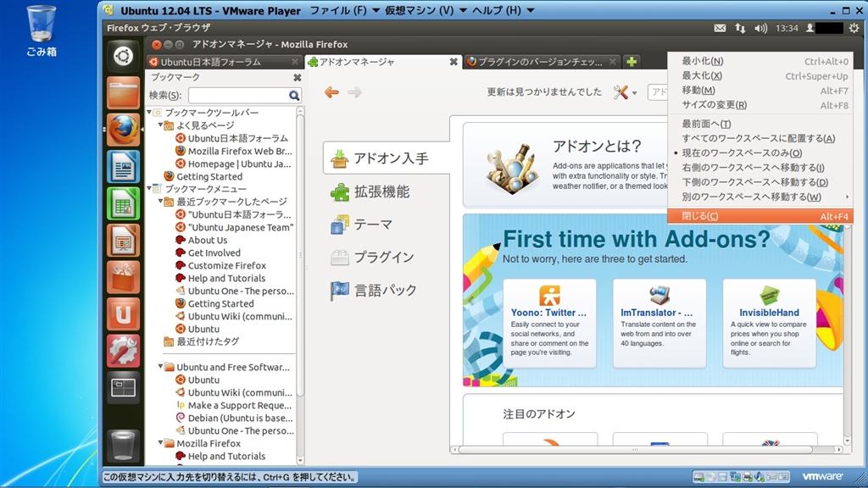Open Ubuntu One launcher icon
This screenshot has width=868, height=488.
[x=123, y=314]
